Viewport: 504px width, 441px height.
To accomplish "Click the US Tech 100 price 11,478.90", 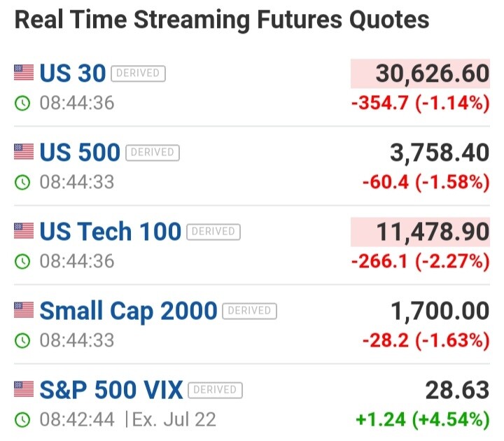I will 433,232.
